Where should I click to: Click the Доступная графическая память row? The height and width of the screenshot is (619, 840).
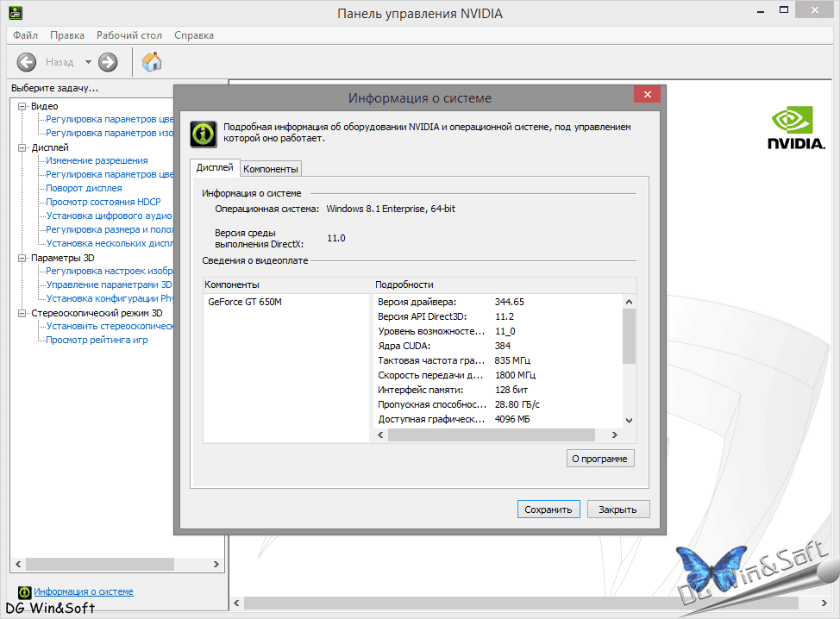coord(498,419)
